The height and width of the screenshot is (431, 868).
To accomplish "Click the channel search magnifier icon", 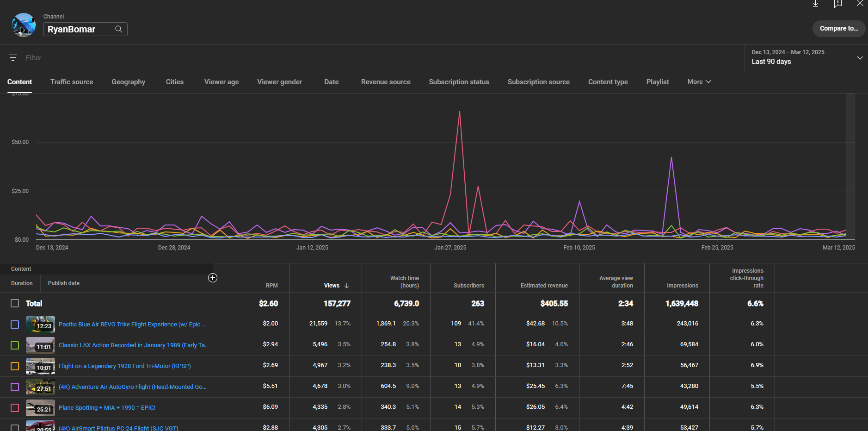I will coord(119,29).
